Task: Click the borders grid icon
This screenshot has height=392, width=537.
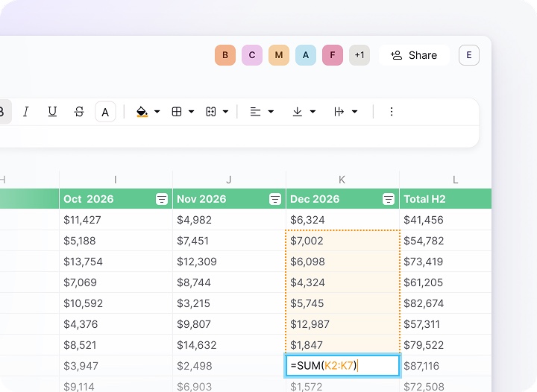Action: (x=177, y=112)
